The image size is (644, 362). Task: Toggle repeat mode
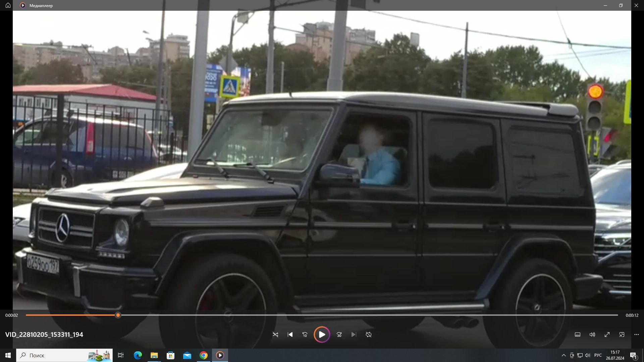[369, 335]
